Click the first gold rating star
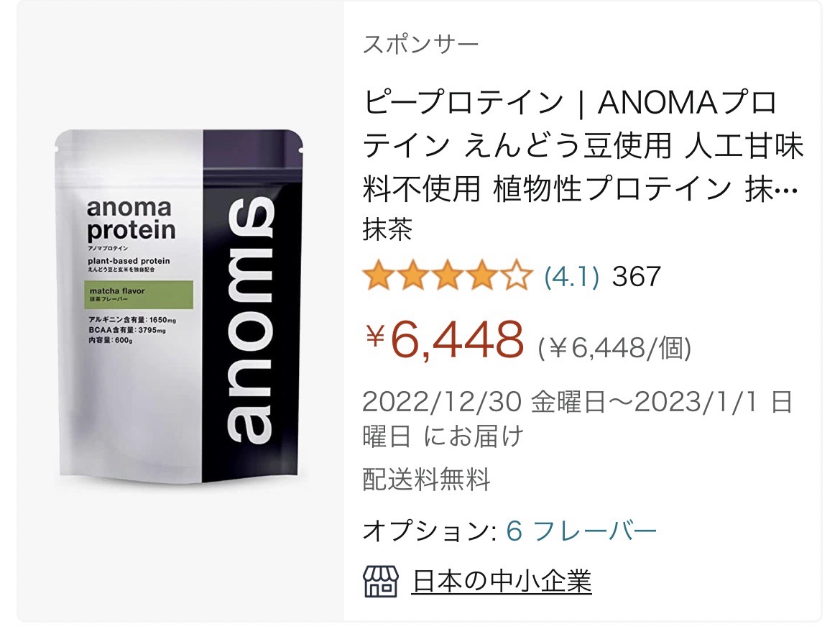 (379, 275)
